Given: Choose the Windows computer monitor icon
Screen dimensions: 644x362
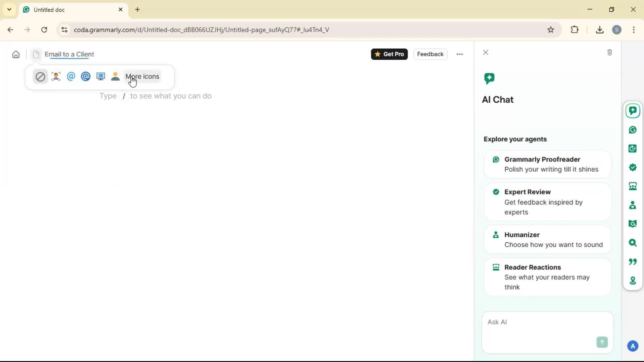Looking at the screenshot, I should coord(101,76).
